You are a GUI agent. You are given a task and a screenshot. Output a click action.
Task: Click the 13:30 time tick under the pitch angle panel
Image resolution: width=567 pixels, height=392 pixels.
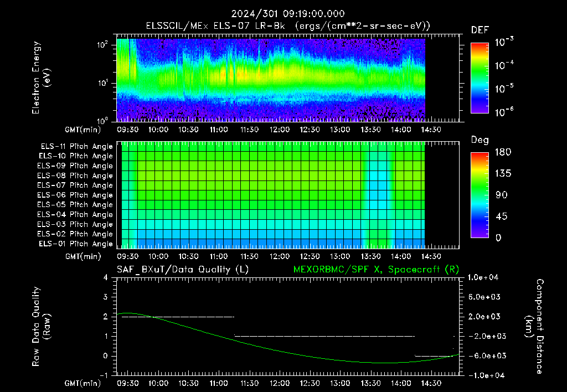[x=370, y=257]
